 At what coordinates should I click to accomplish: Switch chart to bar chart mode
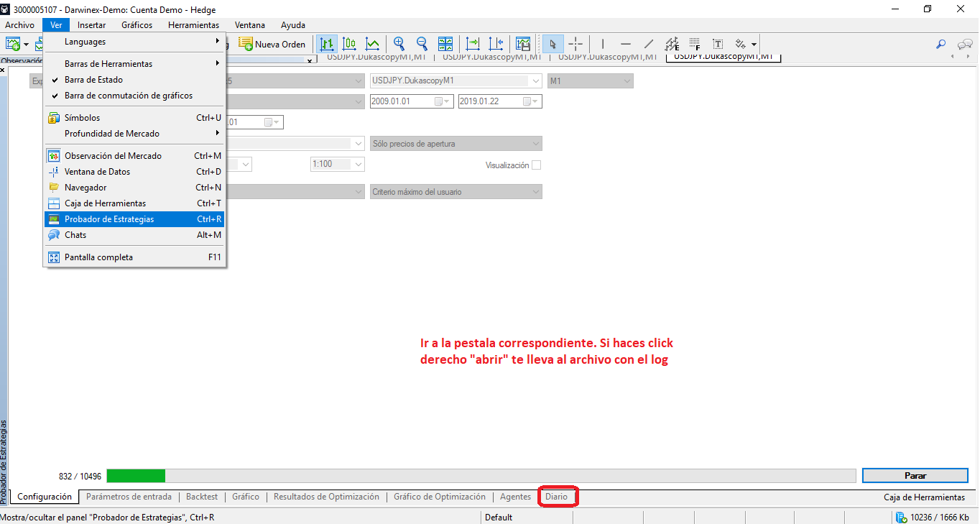[x=327, y=44]
